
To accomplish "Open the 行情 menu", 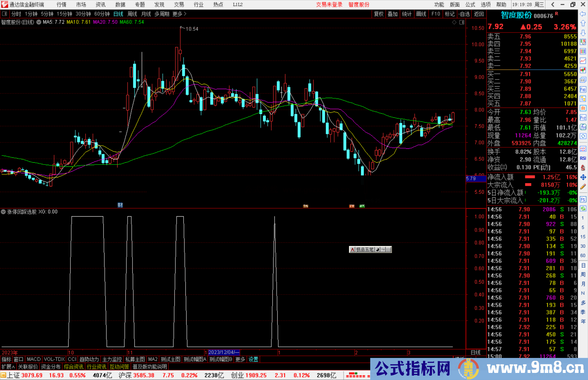I will [62, 5].
